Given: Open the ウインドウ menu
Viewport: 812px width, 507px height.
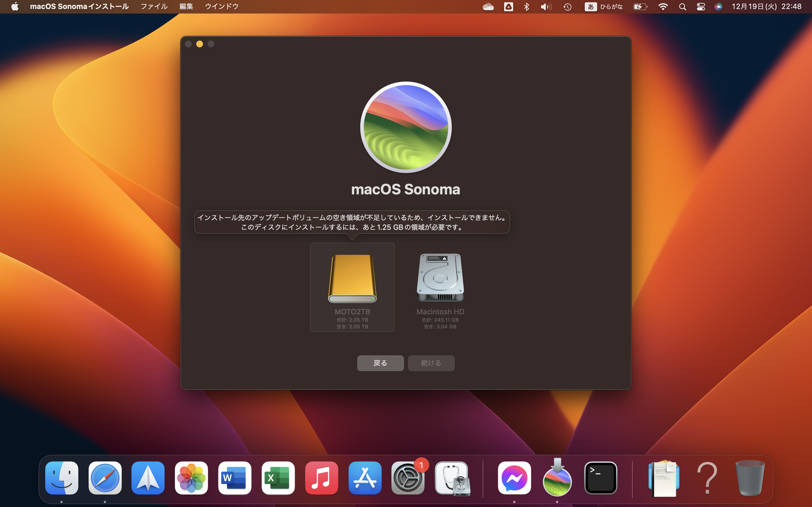Looking at the screenshot, I should click(x=221, y=7).
